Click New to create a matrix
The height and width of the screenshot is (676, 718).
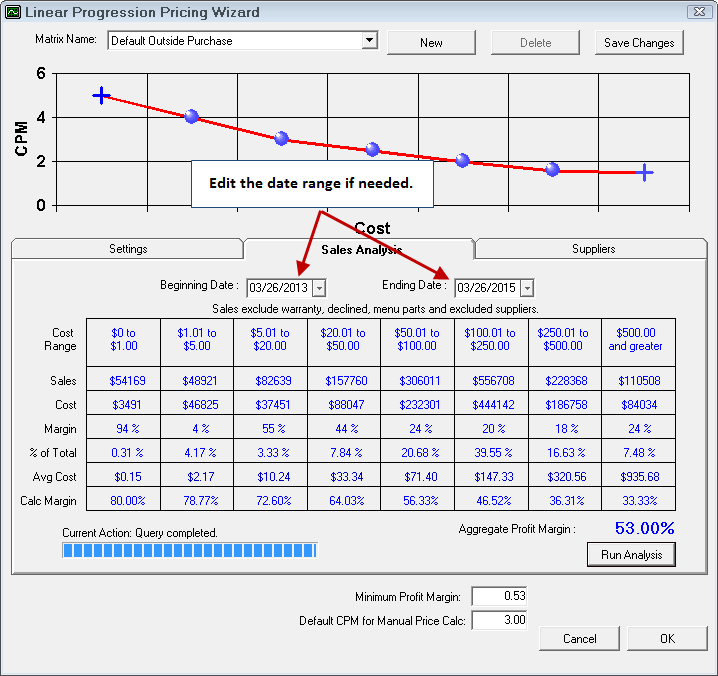coord(431,42)
